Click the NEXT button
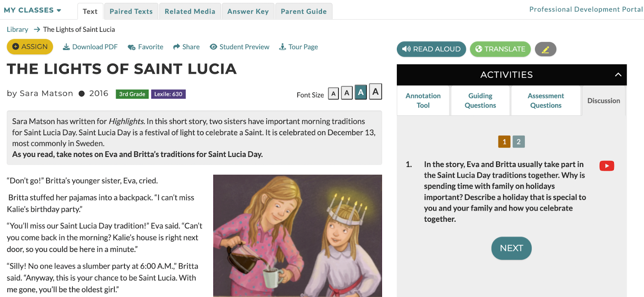This screenshot has height=297, width=644. coord(512,248)
